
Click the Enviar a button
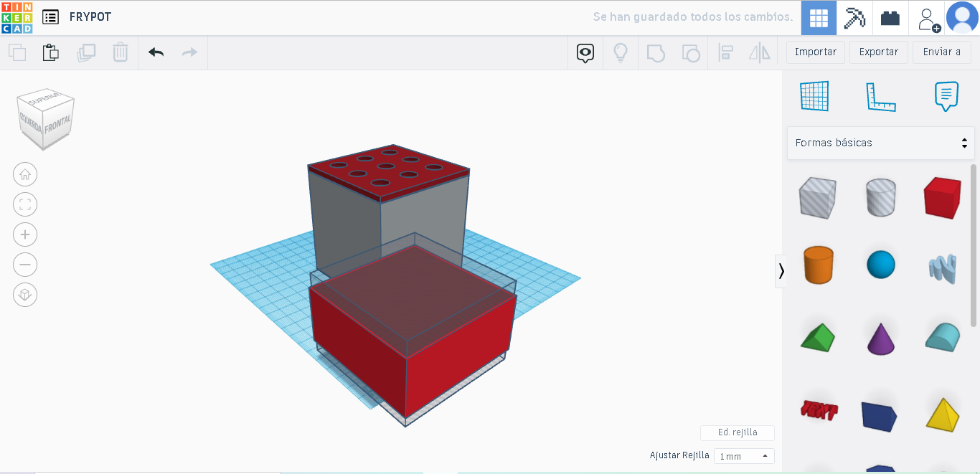pos(942,52)
